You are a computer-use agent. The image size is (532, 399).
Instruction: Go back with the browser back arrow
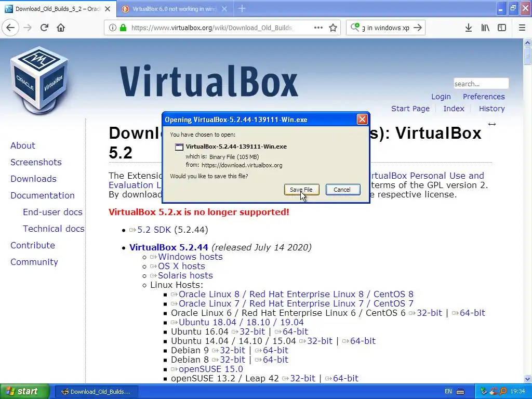[10, 28]
